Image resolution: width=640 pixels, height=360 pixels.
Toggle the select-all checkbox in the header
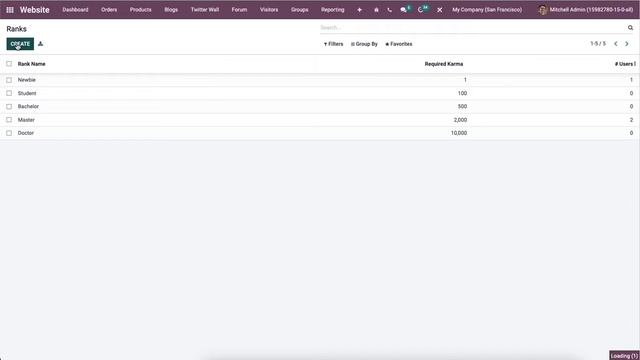pyautogui.click(x=9, y=64)
